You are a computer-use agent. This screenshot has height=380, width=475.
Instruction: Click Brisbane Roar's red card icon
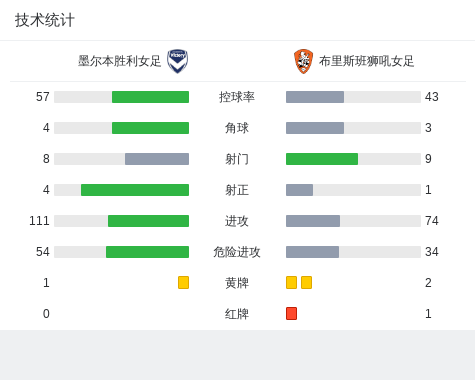[291, 313]
